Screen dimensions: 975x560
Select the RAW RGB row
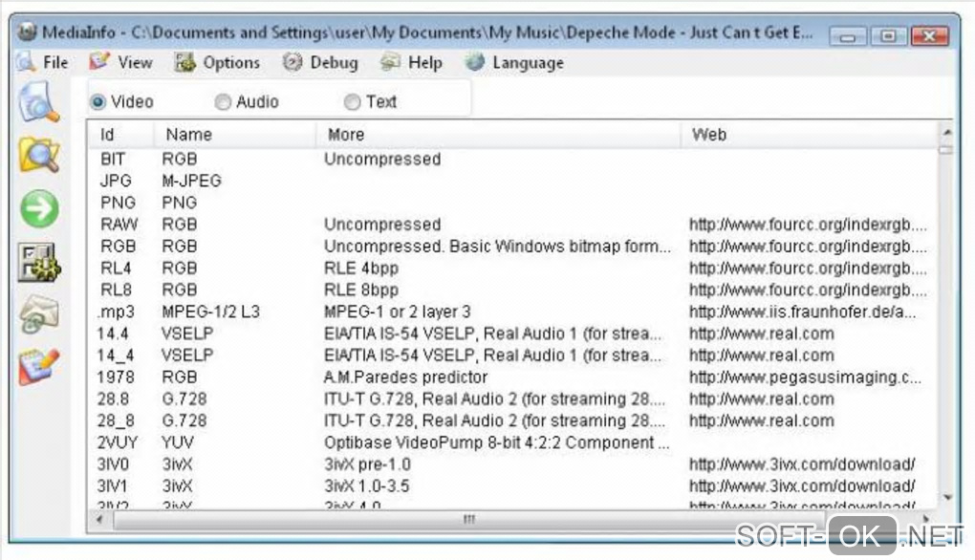[x=512, y=225]
